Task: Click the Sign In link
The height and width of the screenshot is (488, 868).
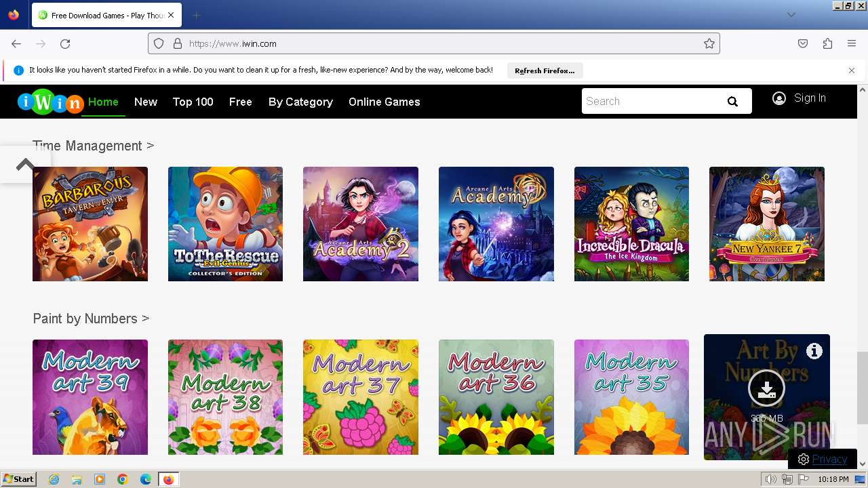Action: pyautogui.click(x=810, y=98)
